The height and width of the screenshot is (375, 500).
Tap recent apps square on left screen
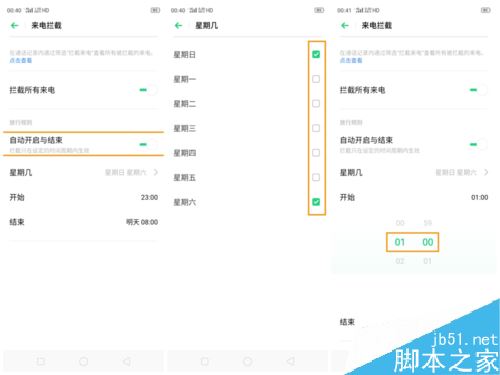41,361
